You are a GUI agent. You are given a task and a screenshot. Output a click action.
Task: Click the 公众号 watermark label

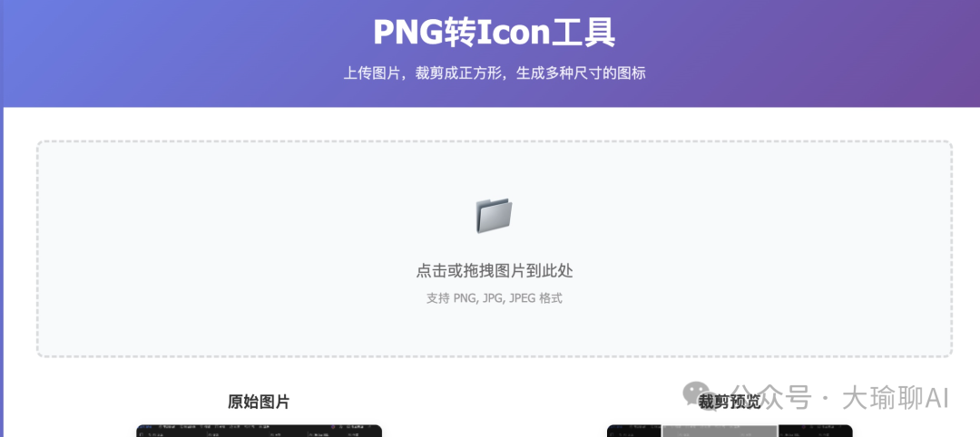click(x=772, y=398)
